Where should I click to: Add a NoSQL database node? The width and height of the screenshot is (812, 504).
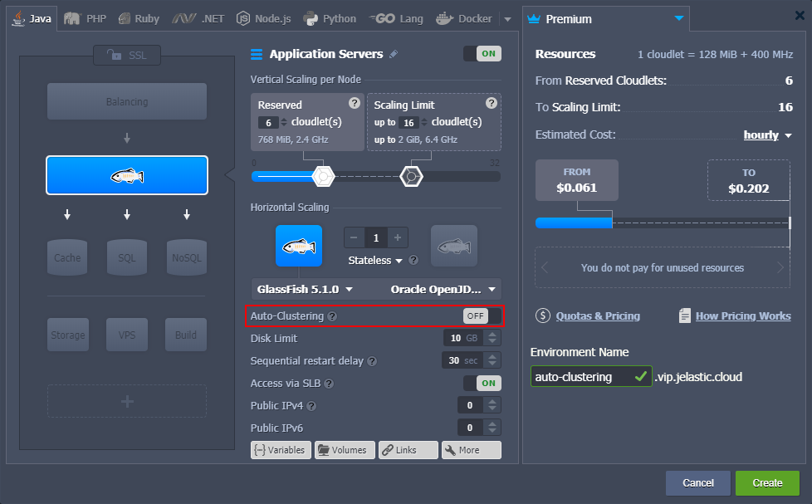[187, 257]
